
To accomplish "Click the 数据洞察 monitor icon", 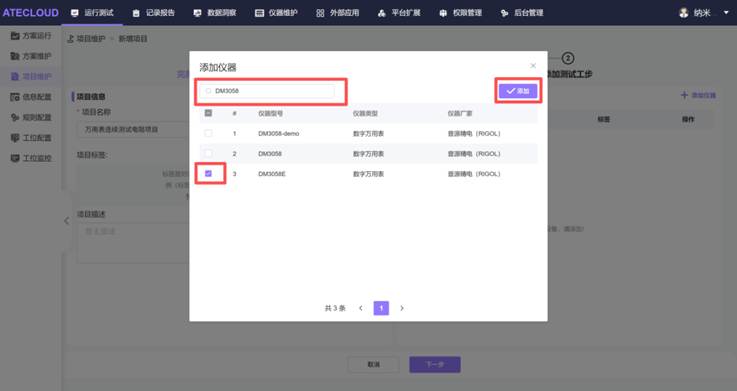I will (197, 13).
